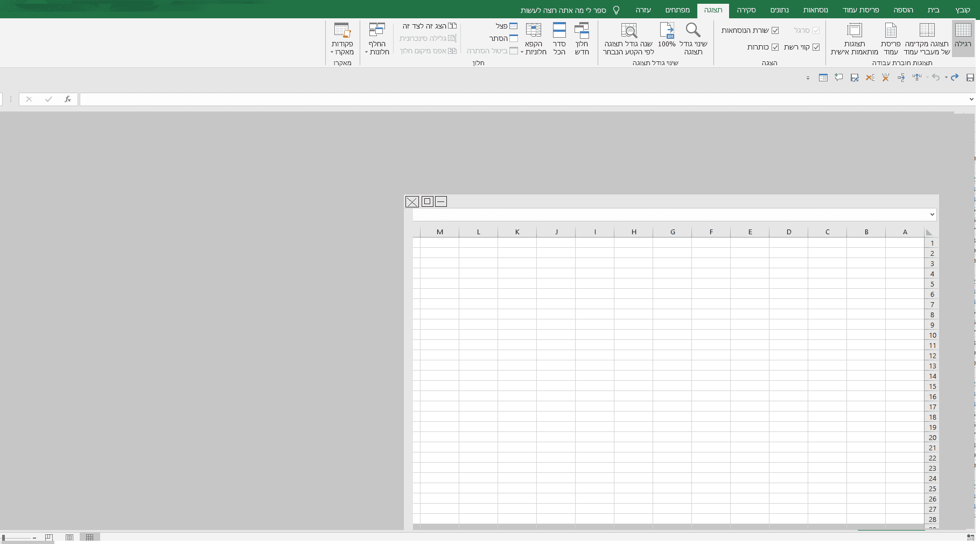This screenshot has width=980, height=544.
Task: Split the window (פצל)
Action: click(507, 26)
